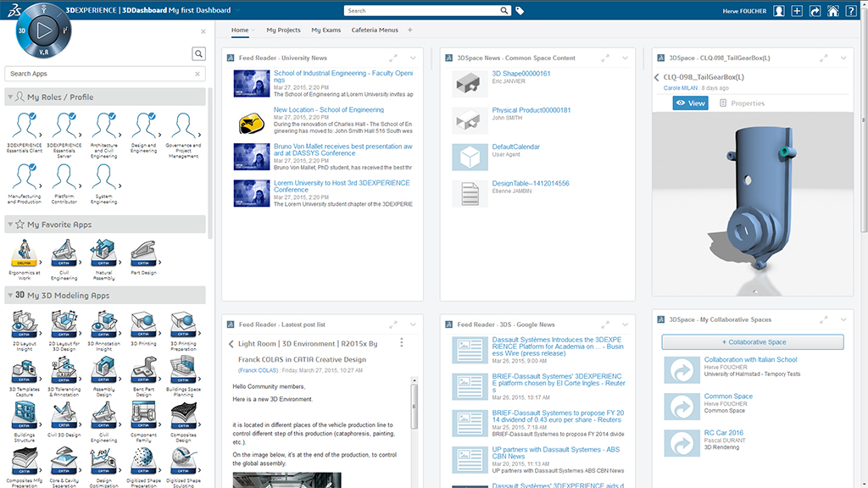
Task: Click the home icon in top bar
Action: pos(833,11)
